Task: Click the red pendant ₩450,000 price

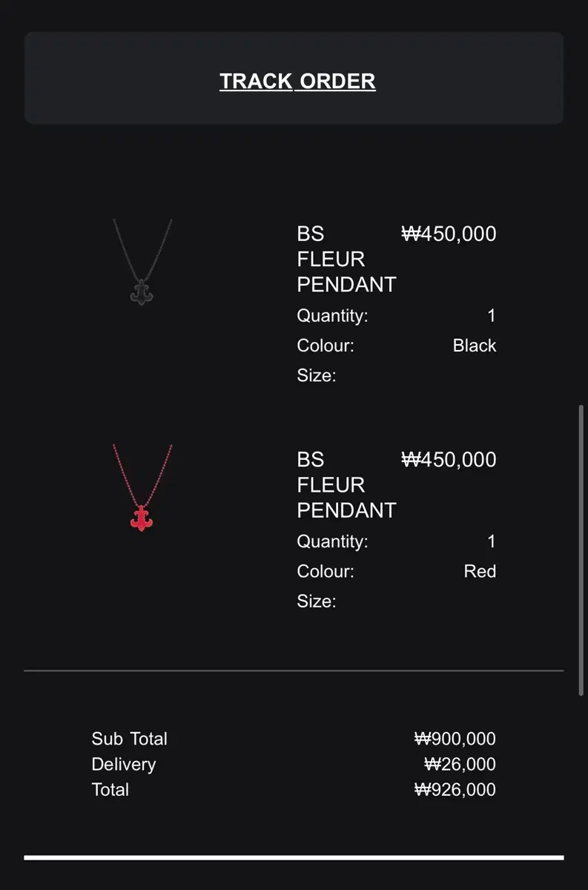Action: coord(449,459)
